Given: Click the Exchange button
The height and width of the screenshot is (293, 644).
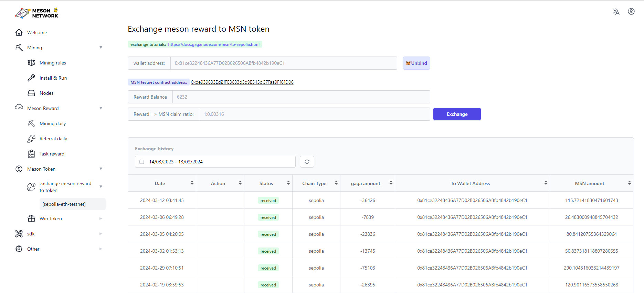Looking at the screenshot, I should (457, 114).
